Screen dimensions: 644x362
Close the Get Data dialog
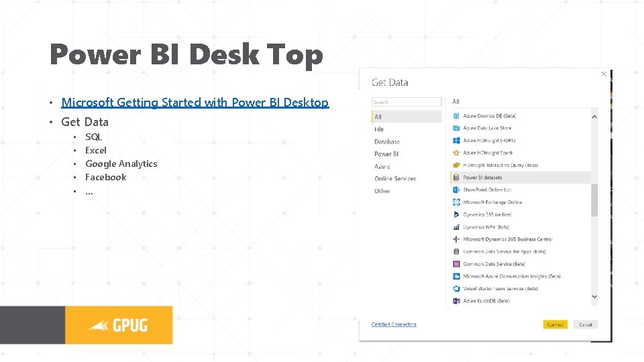(604, 74)
